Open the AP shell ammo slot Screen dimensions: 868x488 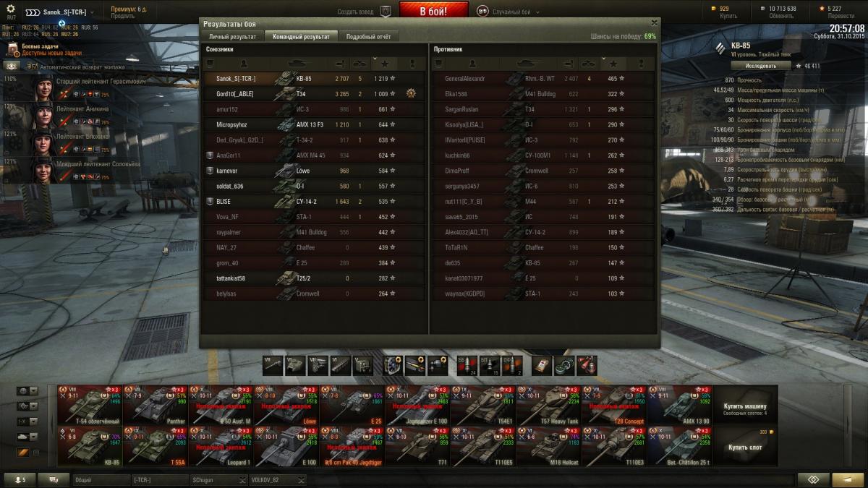point(467,365)
